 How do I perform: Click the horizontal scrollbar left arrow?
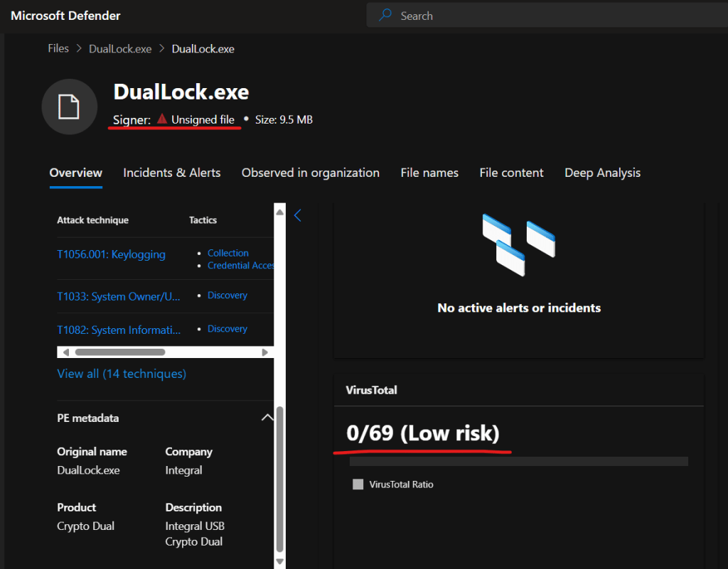point(66,352)
